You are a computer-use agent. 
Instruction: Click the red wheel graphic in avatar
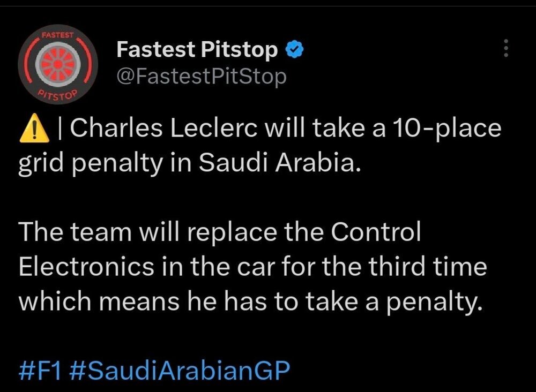[x=58, y=64]
